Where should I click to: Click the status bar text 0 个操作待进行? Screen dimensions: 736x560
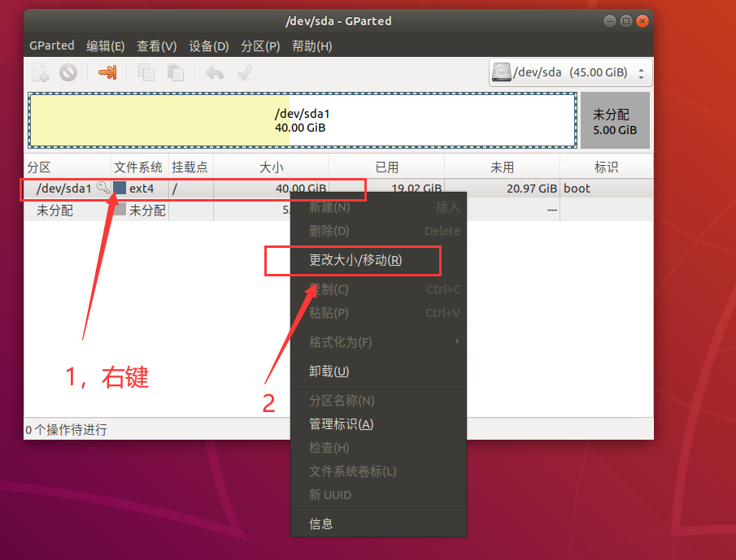(x=66, y=430)
